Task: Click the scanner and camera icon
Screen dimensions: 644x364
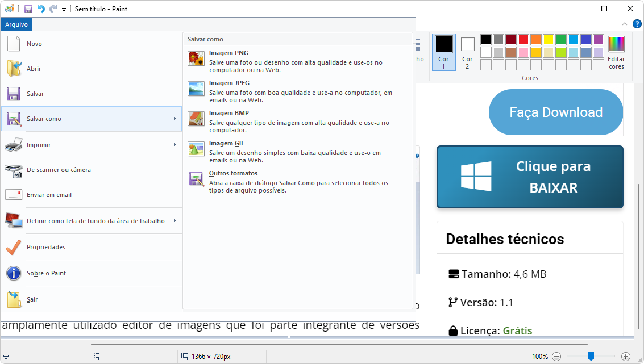Action: coord(14,170)
